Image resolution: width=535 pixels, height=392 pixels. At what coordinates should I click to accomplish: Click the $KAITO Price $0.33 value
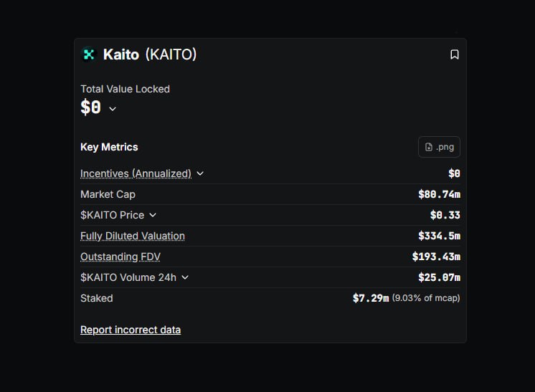click(445, 215)
